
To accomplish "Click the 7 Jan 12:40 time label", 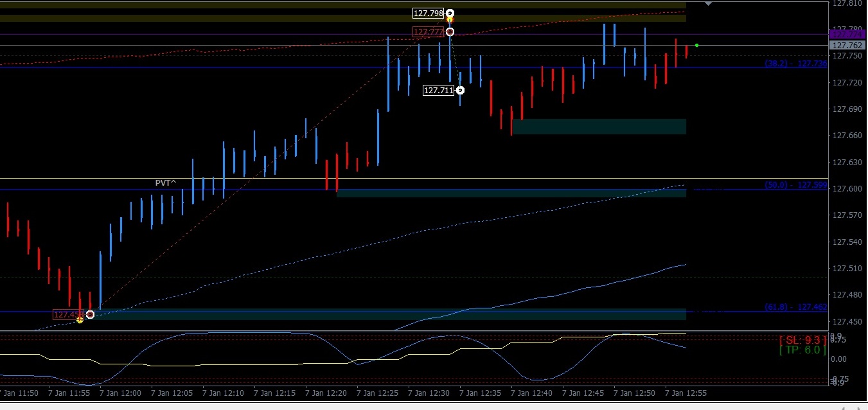I will click(x=531, y=392).
